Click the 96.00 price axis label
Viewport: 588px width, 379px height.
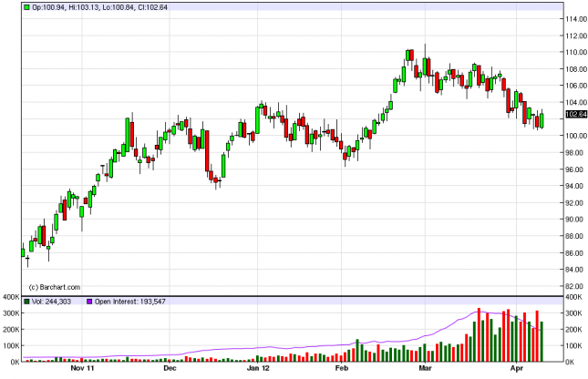[576, 169]
